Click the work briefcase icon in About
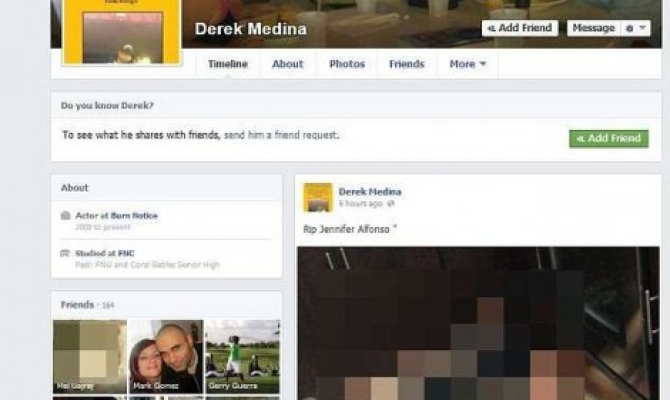 65,215
